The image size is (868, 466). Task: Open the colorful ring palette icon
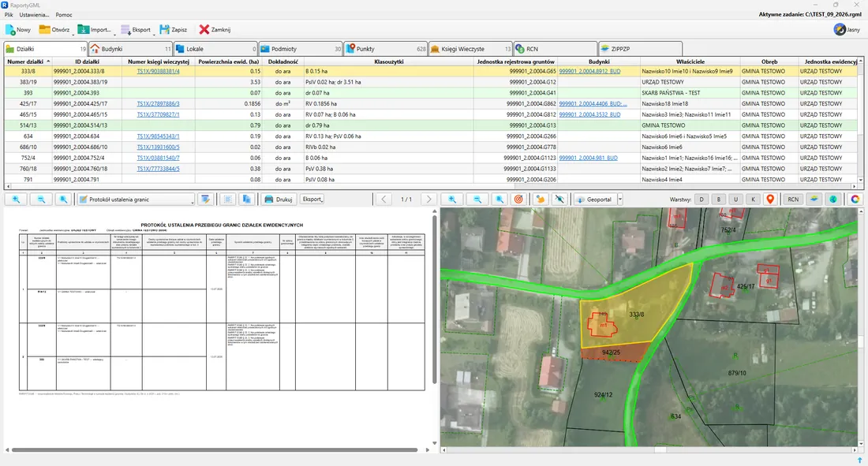(x=855, y=199)
